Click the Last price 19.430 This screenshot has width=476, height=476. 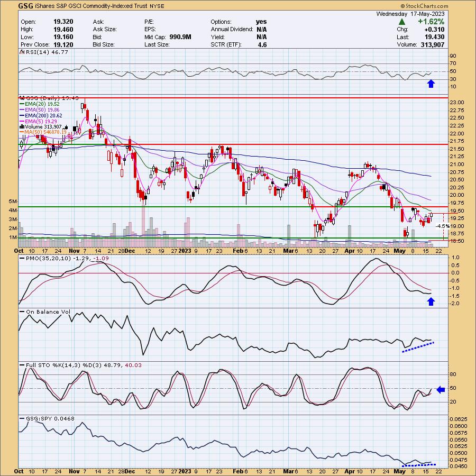click(434, 36)
